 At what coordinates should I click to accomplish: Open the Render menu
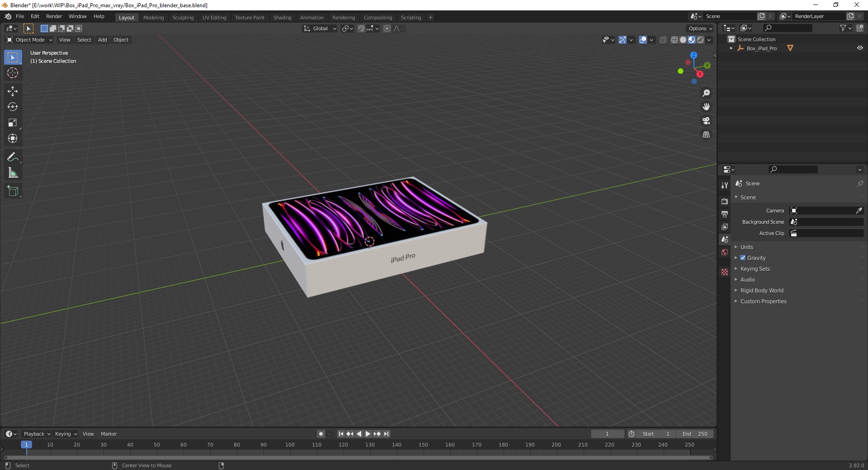tap(54, 16)
